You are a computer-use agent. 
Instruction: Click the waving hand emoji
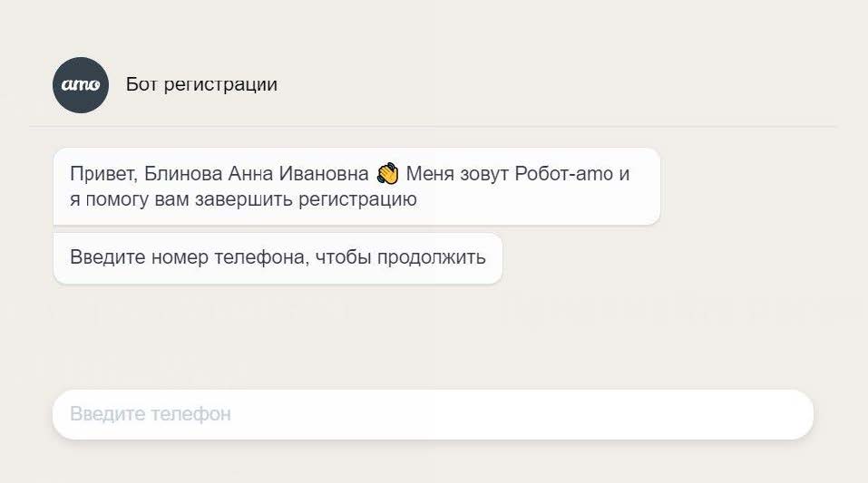[x=387, y=173]
